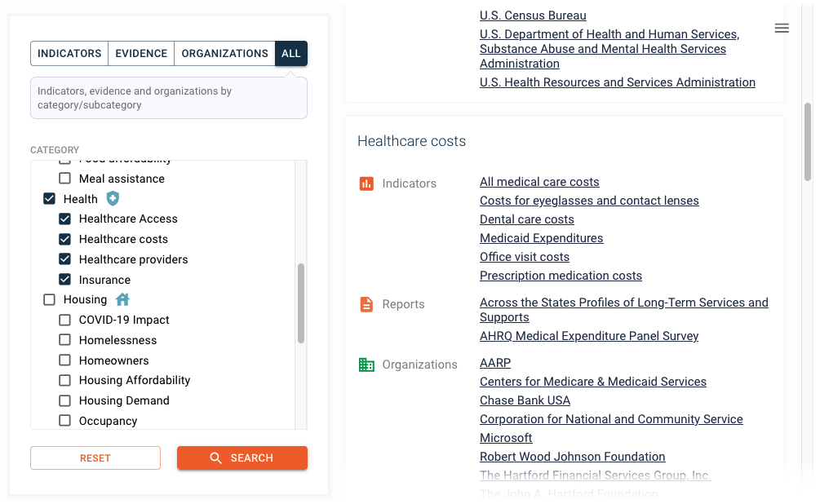This screenshot has width=820, height=504.
Task: Open Robert Wood Johnson Foundation link
Action: click(x=573, y=457)
